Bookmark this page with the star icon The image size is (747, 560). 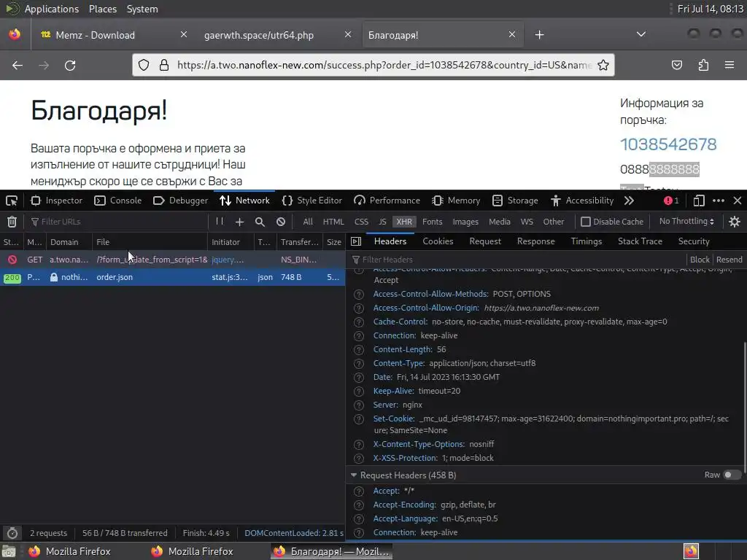[603, 65]
